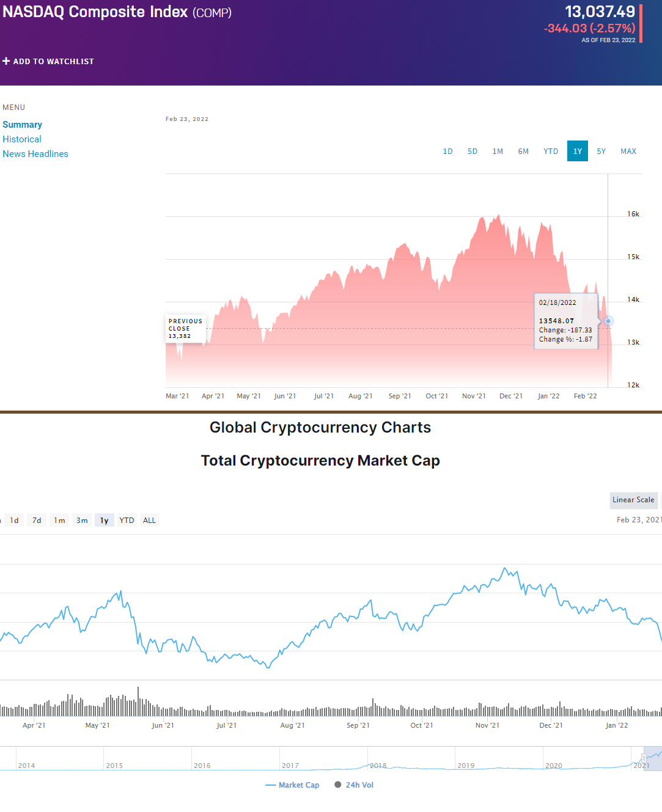Click the Apr '21 label on crypto chart axis

34,725
